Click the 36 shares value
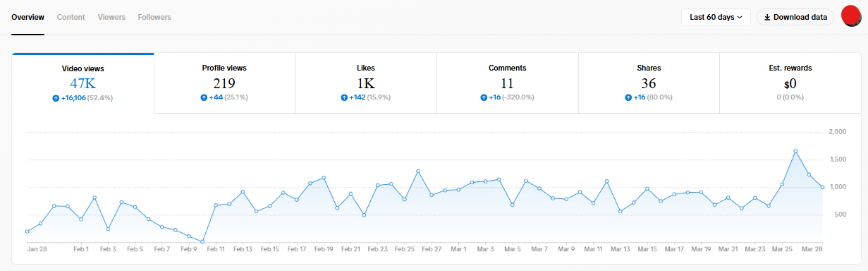868x271 pixels. pyautogui.click(x=649, y=83)
